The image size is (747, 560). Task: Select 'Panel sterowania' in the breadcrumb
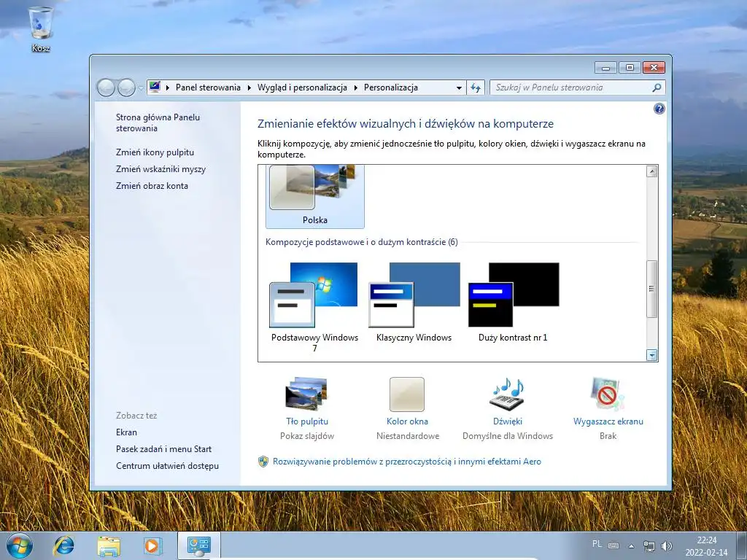pos(208,87)
